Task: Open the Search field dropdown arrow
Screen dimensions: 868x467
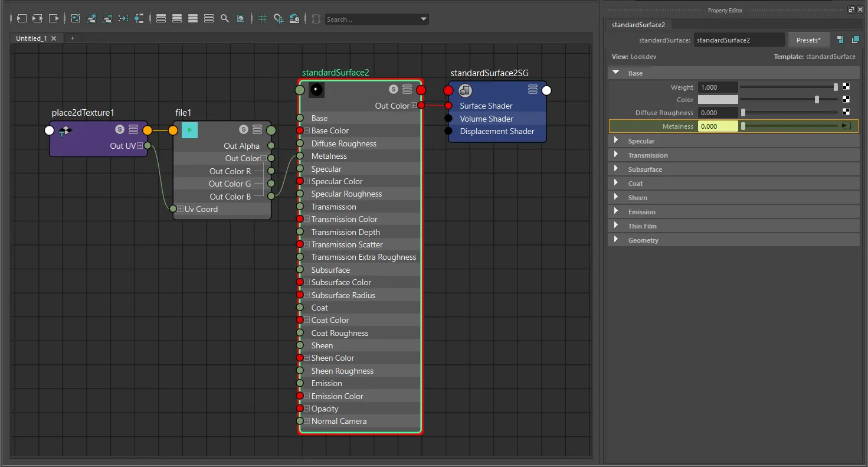Action: tap(424, 19)
